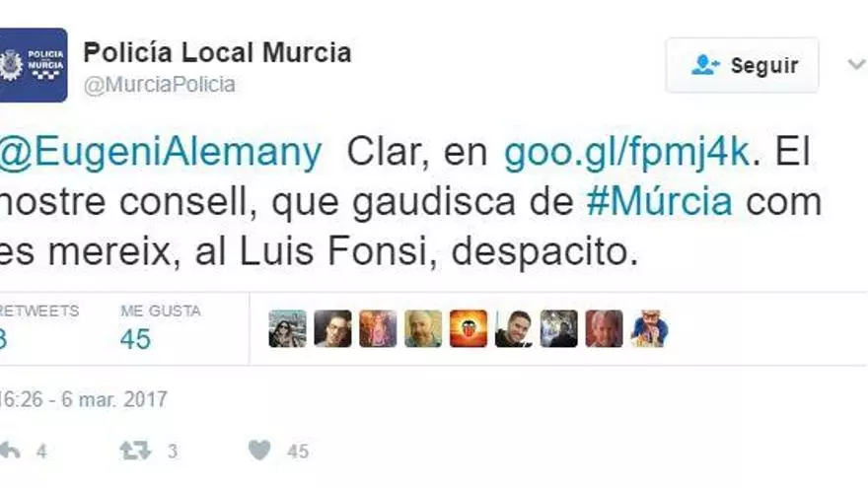Click the reply arrow icon
The width and height of the screenshot is (868, 488).
coord(10,451)
